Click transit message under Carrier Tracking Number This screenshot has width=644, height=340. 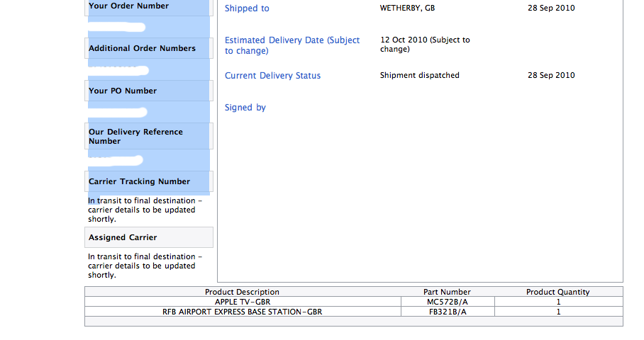145,210
